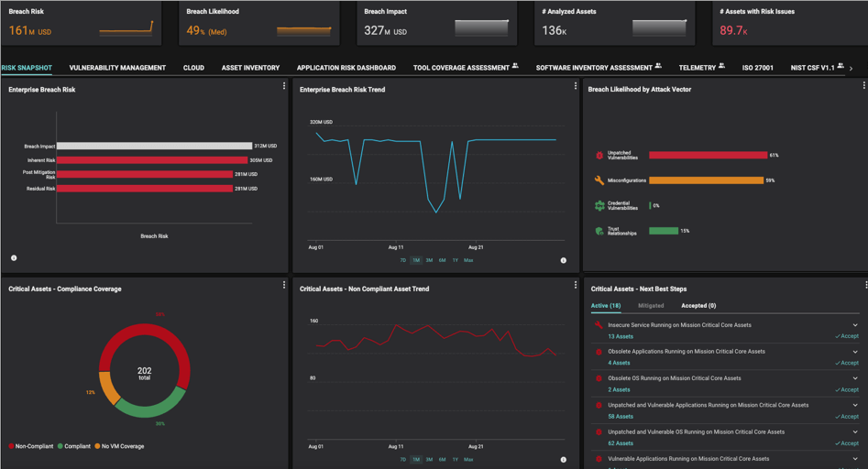
Task: Click people icon next to Software Inventory Assessment
Action: 658,66
